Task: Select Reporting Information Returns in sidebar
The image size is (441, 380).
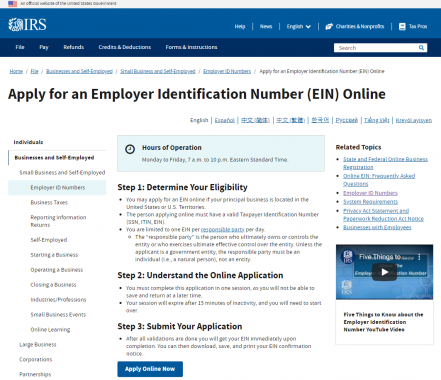Action: (58, 221)
